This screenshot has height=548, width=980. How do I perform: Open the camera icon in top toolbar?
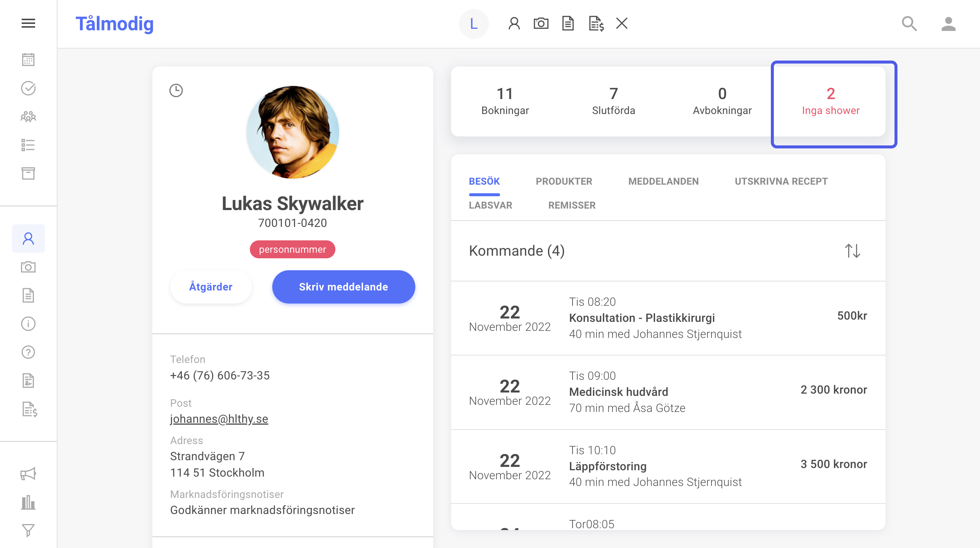pyautogui.click(x=541, y=24)
